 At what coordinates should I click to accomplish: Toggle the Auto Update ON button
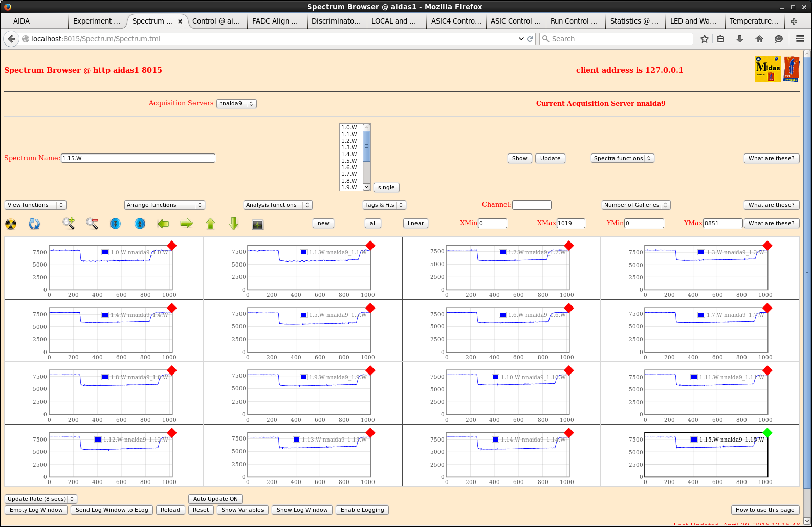pos(215,499)
